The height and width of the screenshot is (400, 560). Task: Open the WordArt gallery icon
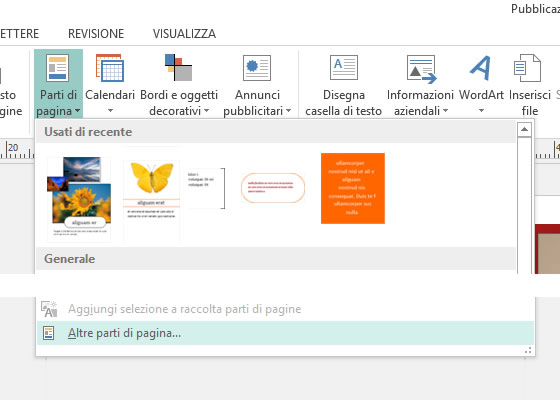point(480,68)
